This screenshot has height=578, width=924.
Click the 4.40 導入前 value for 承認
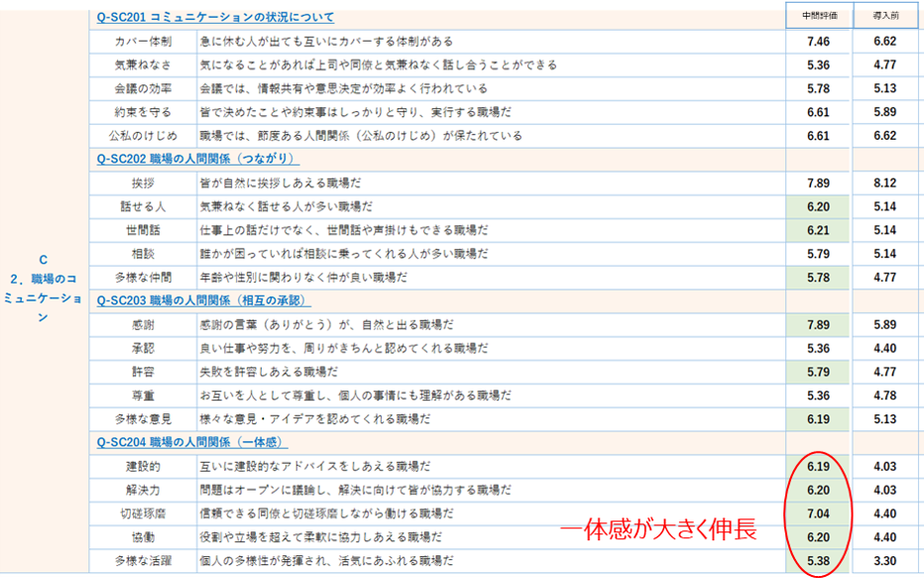885,348
